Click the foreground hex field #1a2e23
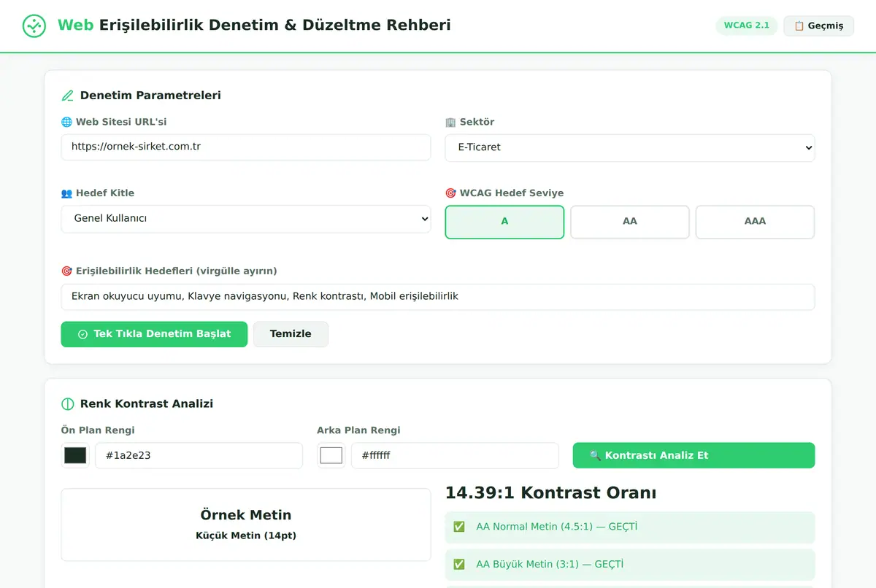The image size is (876, 588). pos(199,455)
